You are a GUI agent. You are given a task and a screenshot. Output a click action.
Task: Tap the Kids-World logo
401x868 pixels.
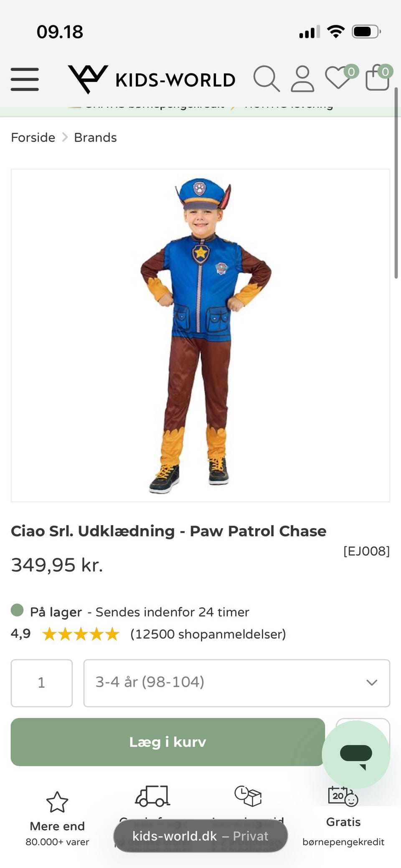(152, 79)
